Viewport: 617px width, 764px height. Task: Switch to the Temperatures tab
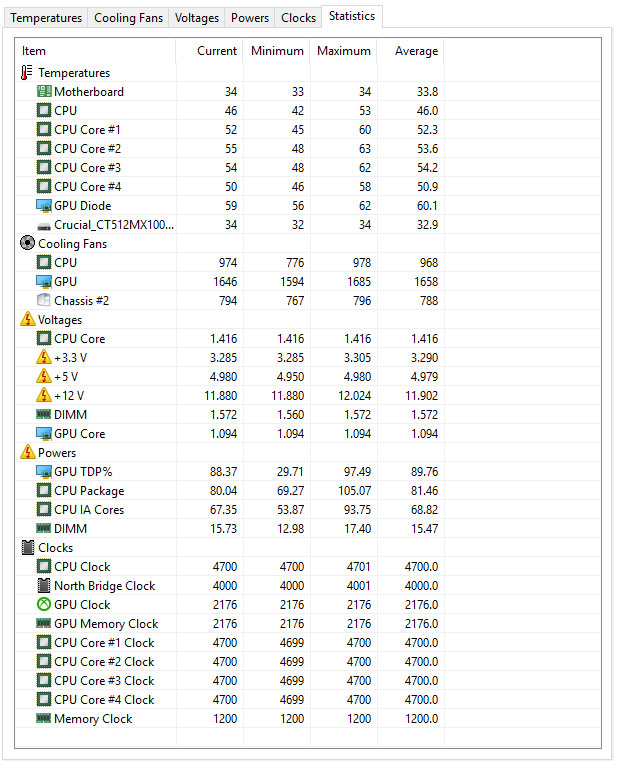(46, 18)
